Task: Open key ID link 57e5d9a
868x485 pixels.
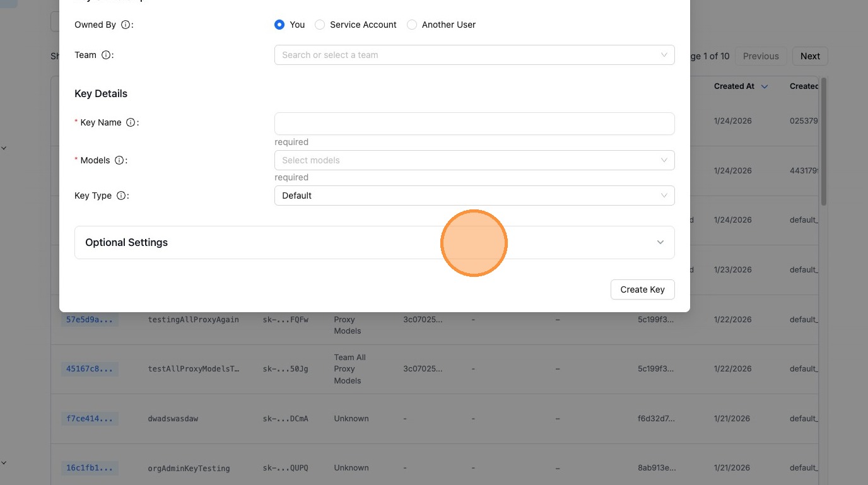Action: tap(90, 320)
